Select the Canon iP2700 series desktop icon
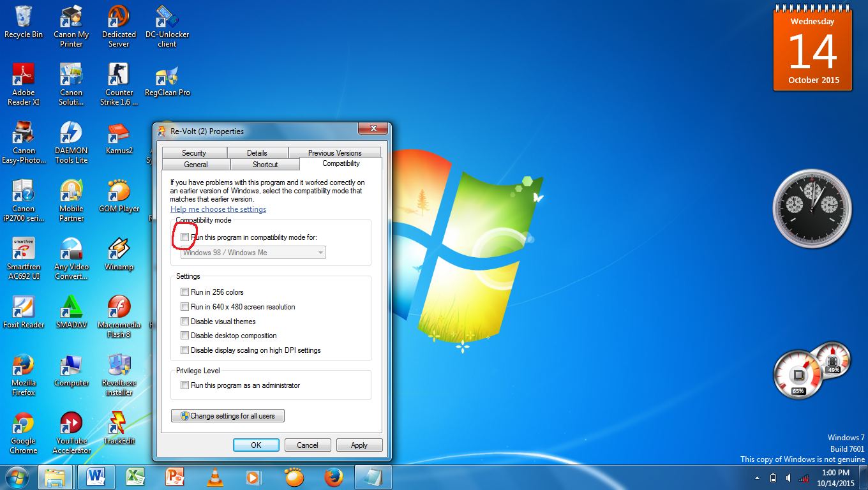Image resolution: width=868 pixels, height=490 pixels. tap(24, 201)
